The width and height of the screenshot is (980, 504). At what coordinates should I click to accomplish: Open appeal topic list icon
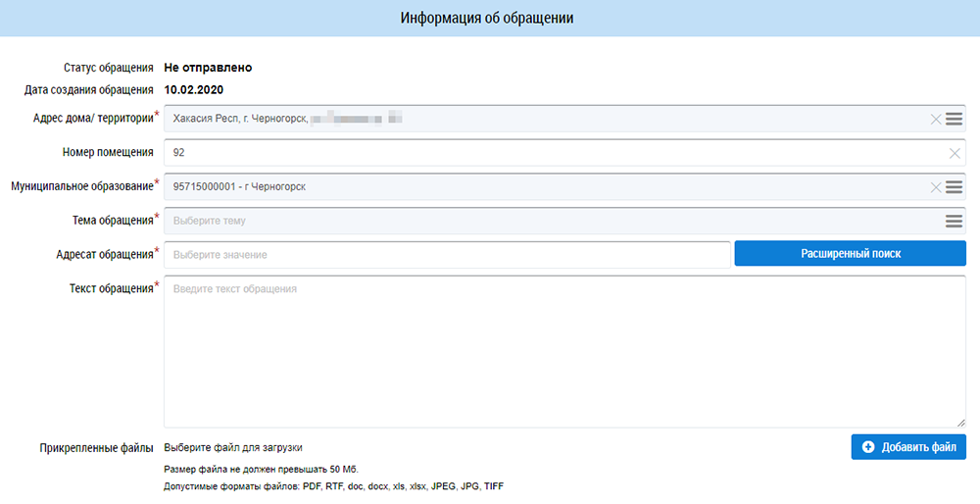click(954, 221)
